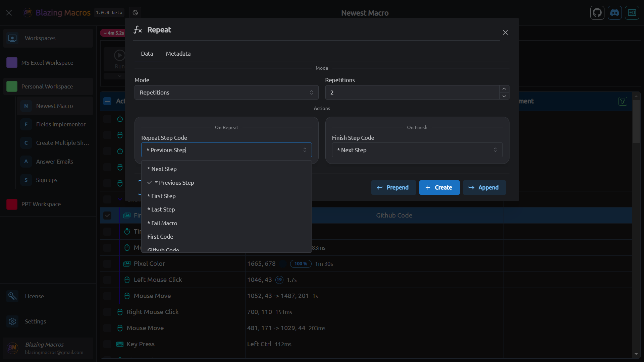Toggle the select-all header checkbox

107,101
